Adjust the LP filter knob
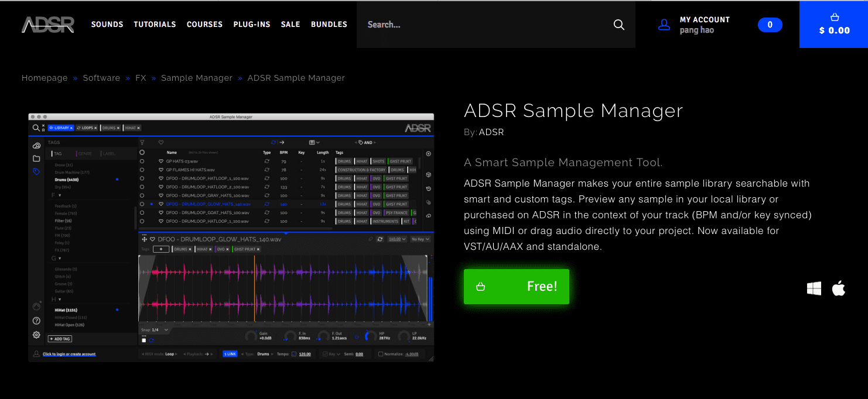The width and height of the screenshot is (868, 399). click(x=404, y=336)
